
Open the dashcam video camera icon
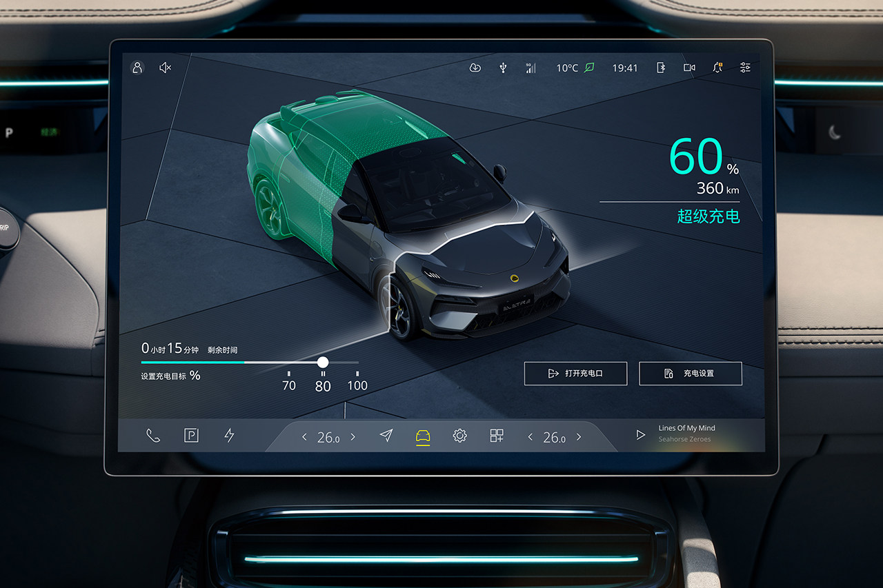click(689, 68)
